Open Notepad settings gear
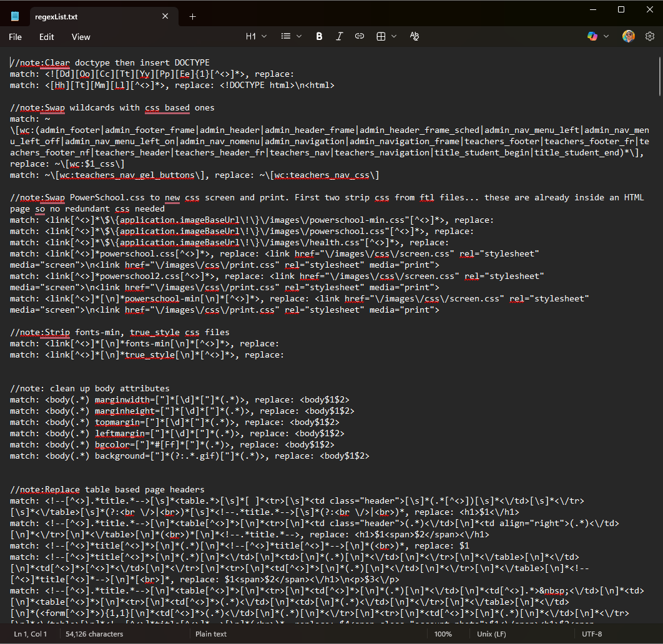The height and width of the screenshot is (644, 663). tap(649, 37)
